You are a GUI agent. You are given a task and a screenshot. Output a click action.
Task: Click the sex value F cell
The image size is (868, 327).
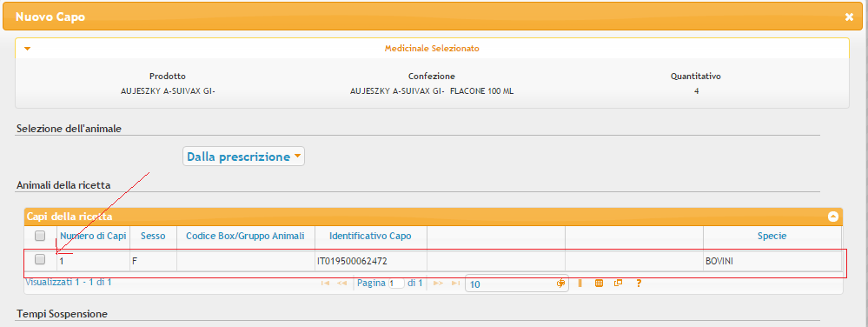(x=153, y=261)
